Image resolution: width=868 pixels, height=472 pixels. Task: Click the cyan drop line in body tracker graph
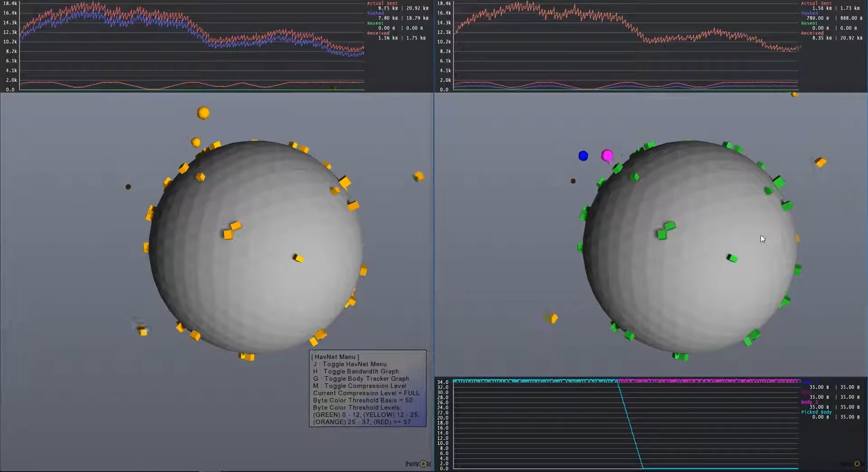coord(630,425)
